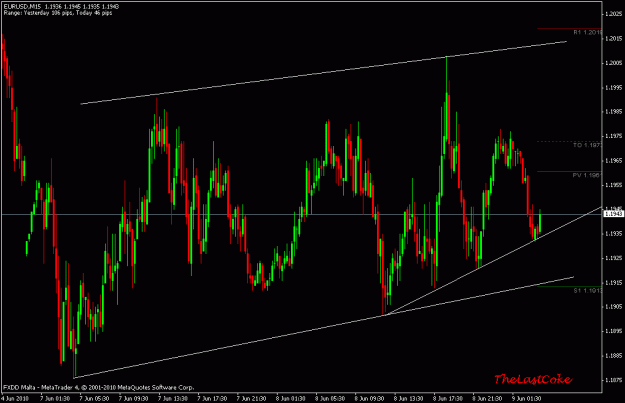Image resolution: width=625 pixels, height=403 pixels.
Task: Click the '8 Jun 13:30' time label
Action: (x=408, y=398)
